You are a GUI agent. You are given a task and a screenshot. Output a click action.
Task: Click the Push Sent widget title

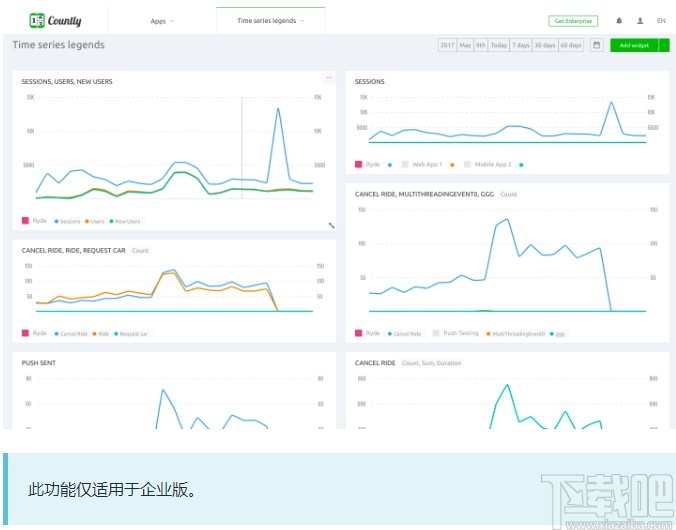[38, 363]
